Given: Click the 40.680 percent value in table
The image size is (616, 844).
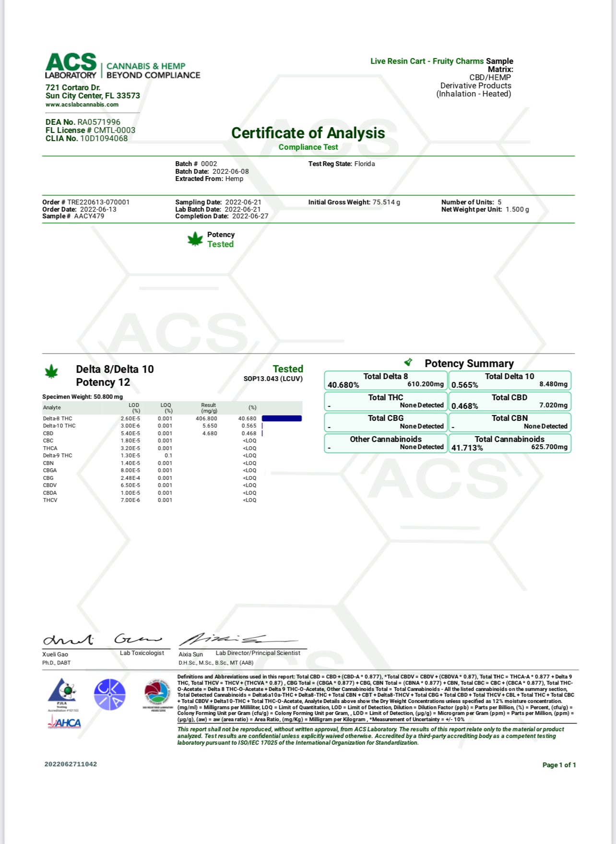Looking at the screenshot, I should pos(248,418).
